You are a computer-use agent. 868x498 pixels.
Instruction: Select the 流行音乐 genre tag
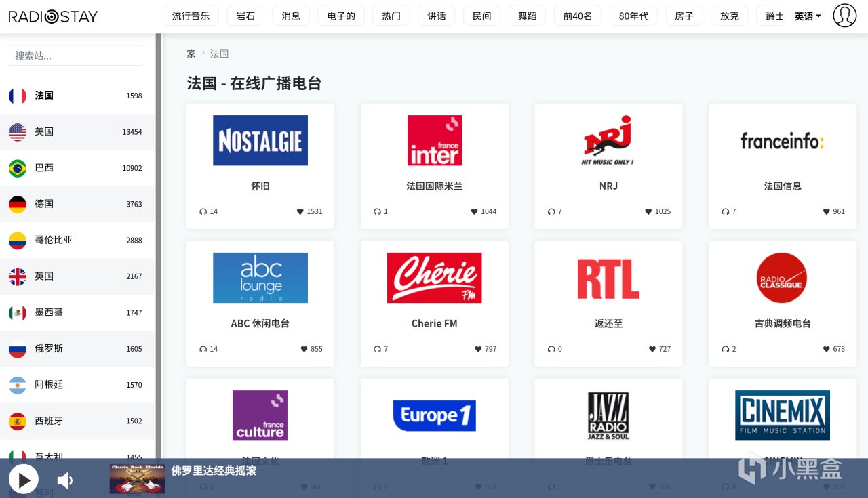tap(191, 16)
